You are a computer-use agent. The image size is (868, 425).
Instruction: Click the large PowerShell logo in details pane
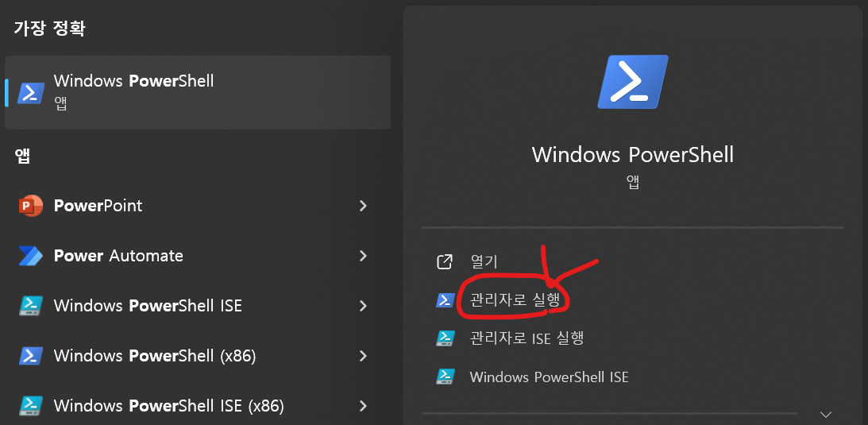[x=633, y=81]
